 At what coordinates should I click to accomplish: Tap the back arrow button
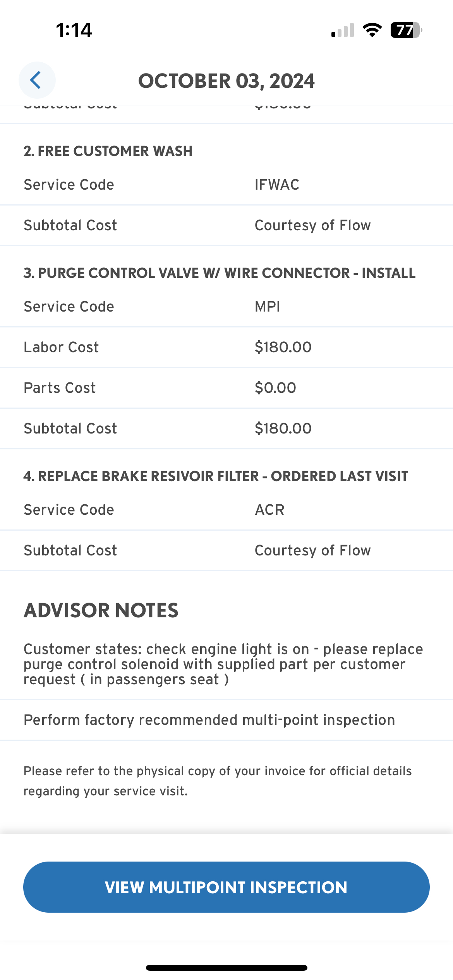(x=37, y=80)
